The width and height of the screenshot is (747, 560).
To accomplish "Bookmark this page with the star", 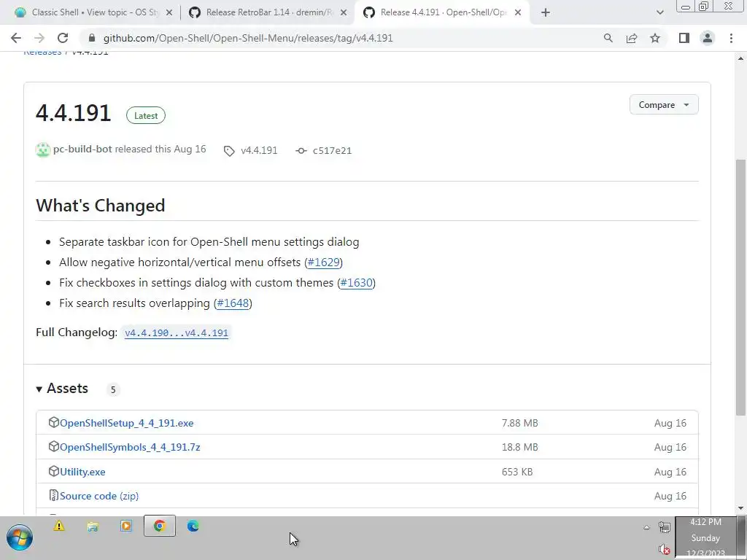I will [x=655, y=38].
